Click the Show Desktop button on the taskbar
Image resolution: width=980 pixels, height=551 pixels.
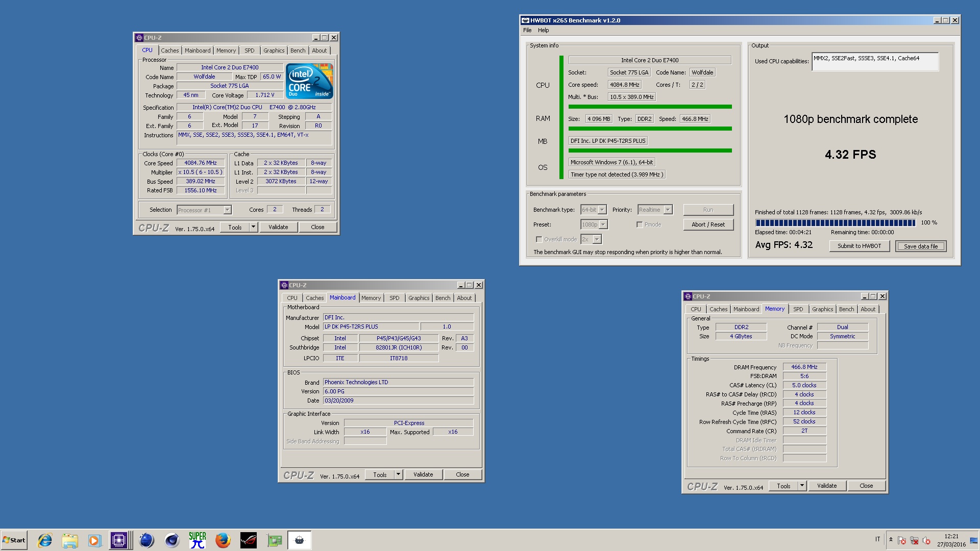[x=974, y=540]
